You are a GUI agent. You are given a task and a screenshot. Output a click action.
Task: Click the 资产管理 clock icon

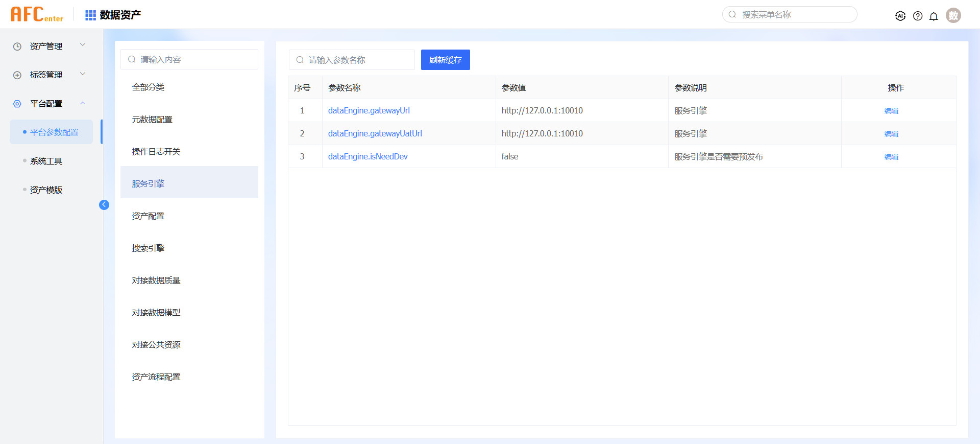click(17, 46)
